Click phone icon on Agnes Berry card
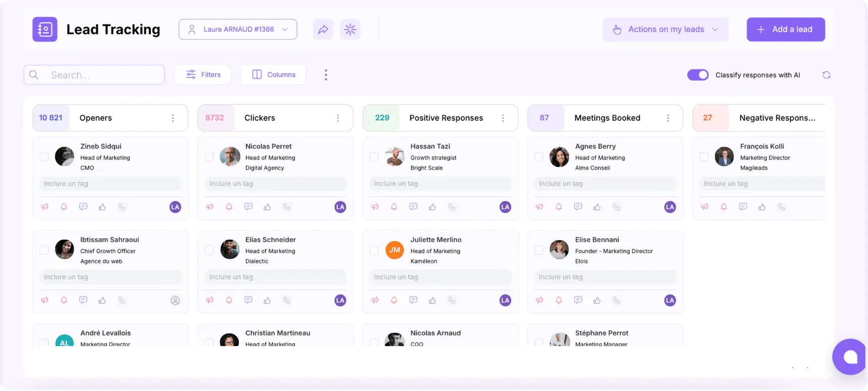 [x=617, y=207]
